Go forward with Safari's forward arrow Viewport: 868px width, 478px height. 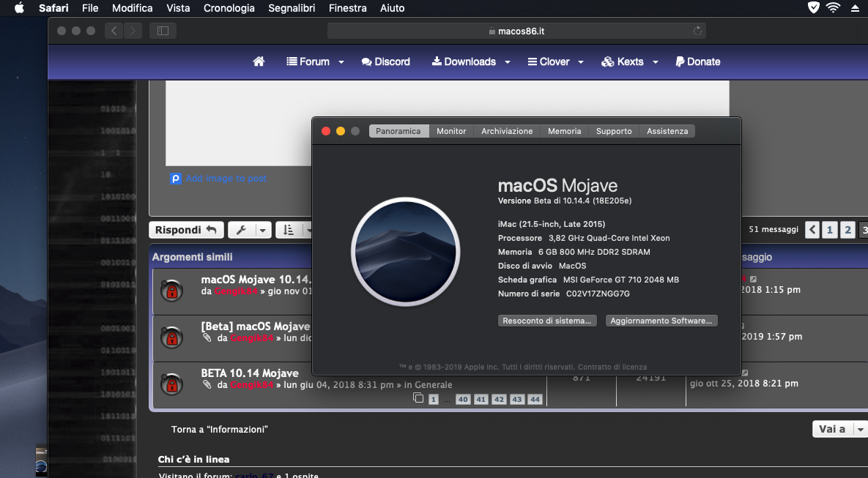tap(133, 31)
